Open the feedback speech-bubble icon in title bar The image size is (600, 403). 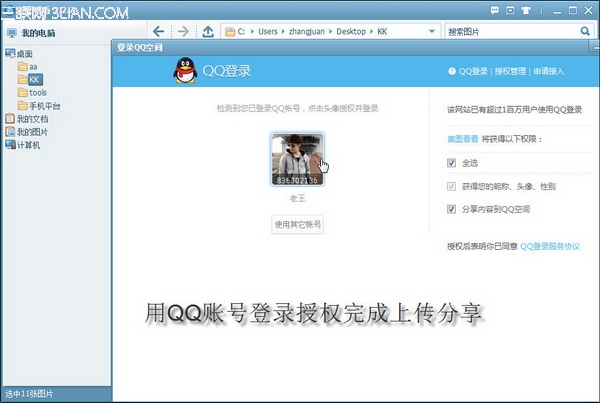pos(494,10)
